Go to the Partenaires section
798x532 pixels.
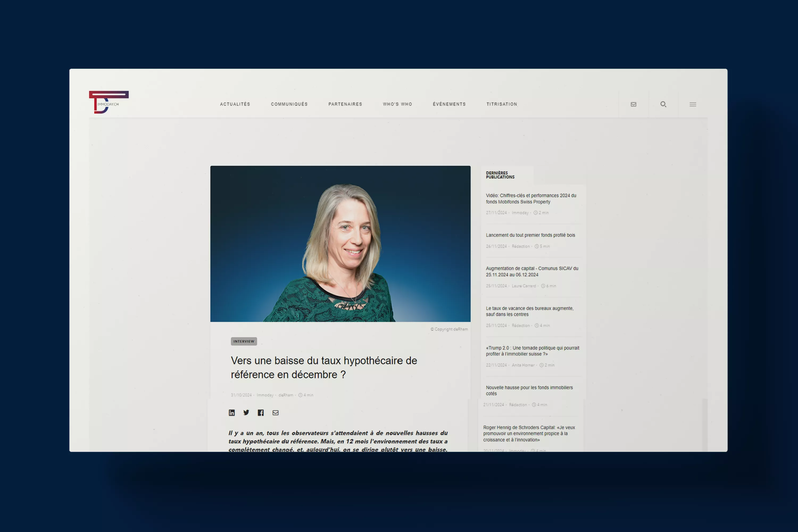point(345,104)
